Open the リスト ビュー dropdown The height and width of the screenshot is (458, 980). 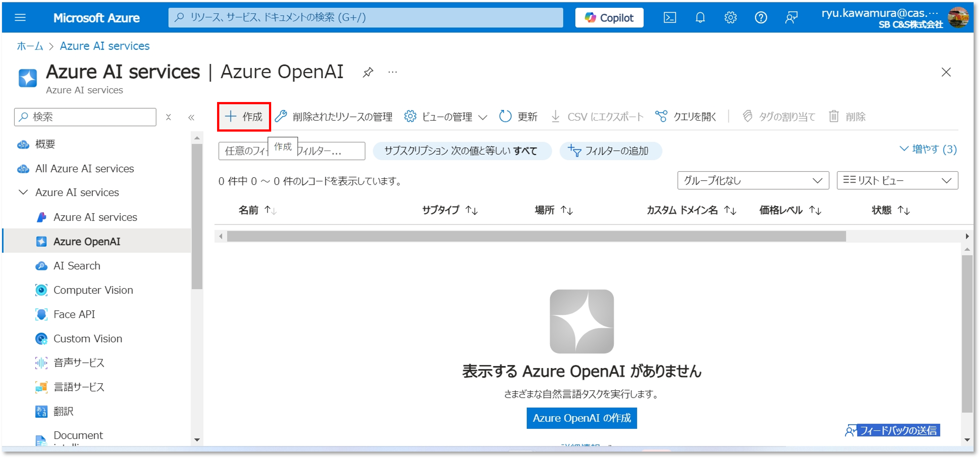point(897,181)
